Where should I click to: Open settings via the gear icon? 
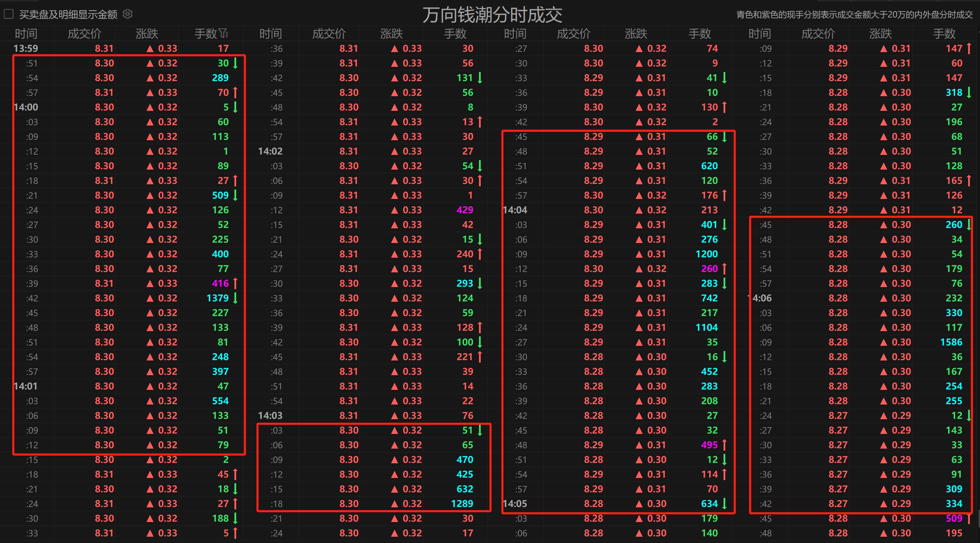coord(128,14)
